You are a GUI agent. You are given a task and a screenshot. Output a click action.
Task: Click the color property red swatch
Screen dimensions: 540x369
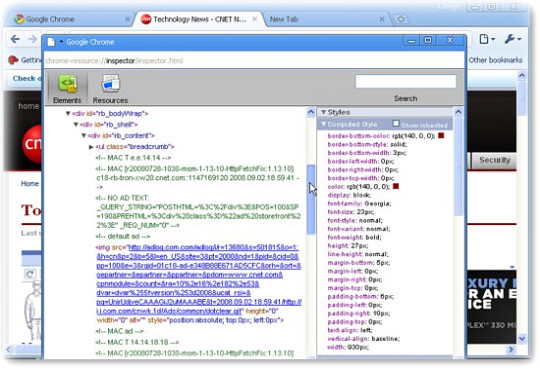point(396,186)
